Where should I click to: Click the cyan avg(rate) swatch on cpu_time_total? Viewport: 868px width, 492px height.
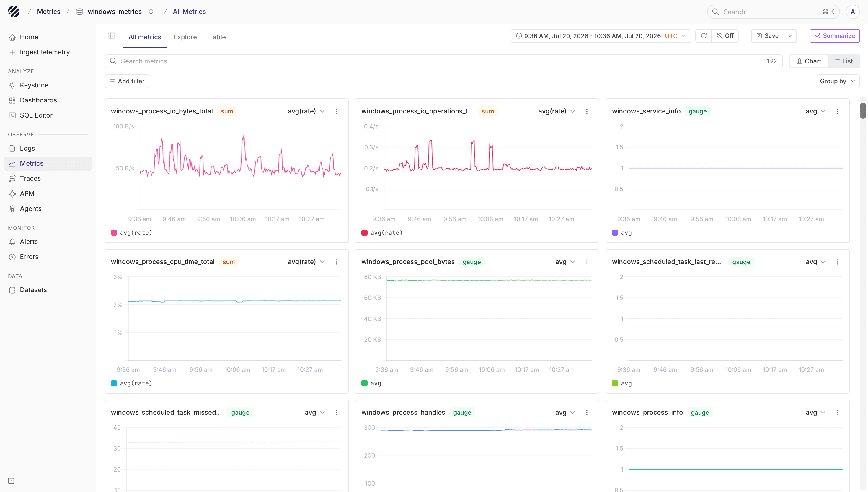(x=114, y=384)
